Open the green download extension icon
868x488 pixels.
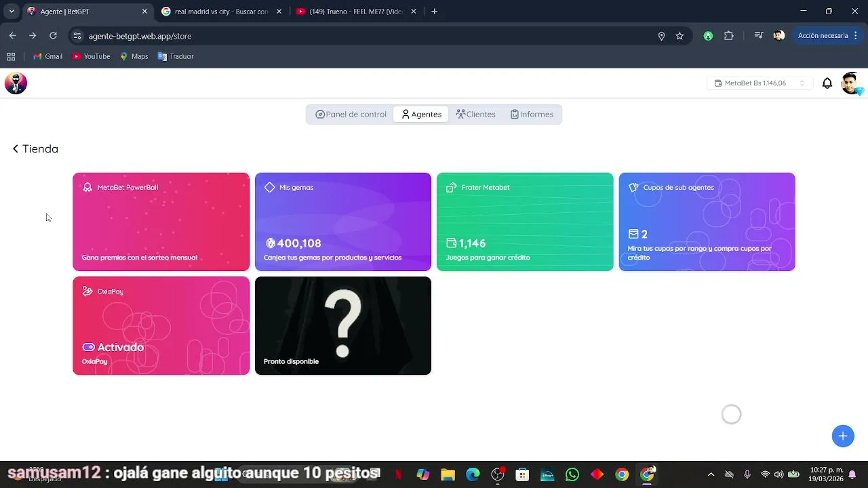pos(708,36)
